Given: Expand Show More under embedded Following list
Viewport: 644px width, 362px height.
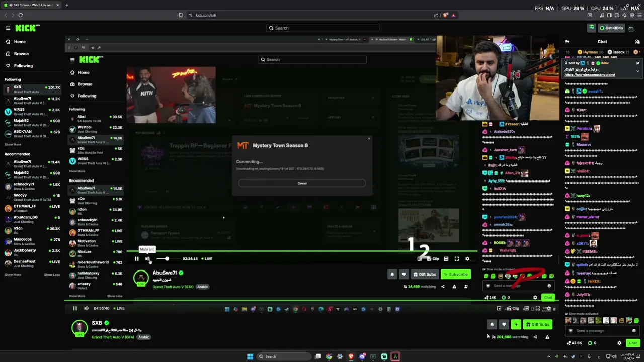Looking at the screenshot, I should click(77, 171).
